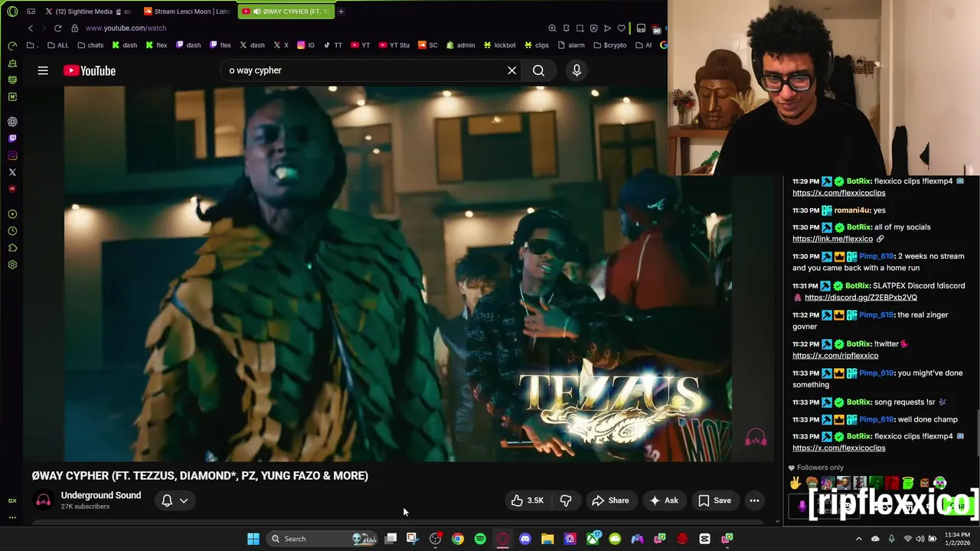This screenshot has width=980, height=551.
Task: Click Pimp_619 username in home run message
Action: [x=876, y=256]
